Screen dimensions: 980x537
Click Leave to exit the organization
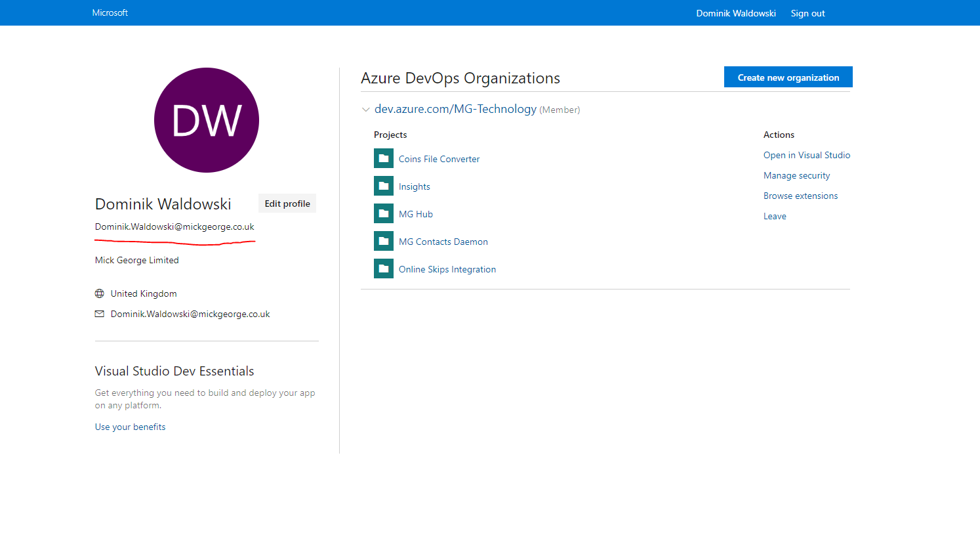click(x=775, y=216)
